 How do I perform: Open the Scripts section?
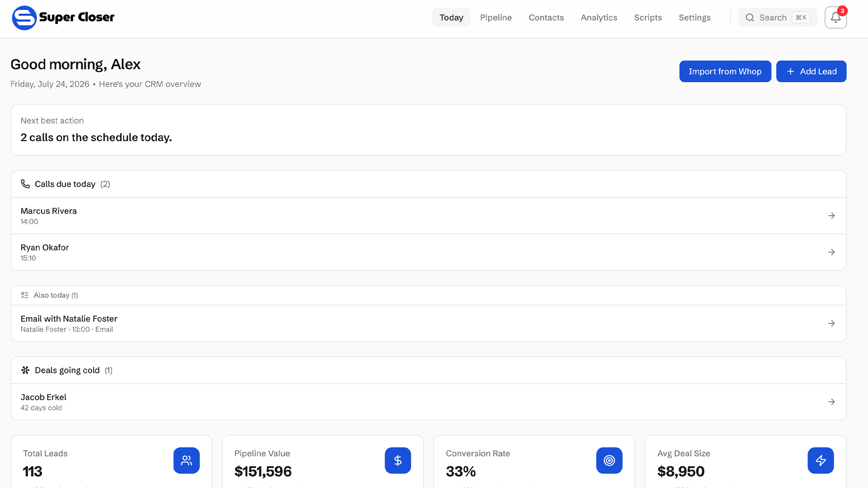click(648, 18)
